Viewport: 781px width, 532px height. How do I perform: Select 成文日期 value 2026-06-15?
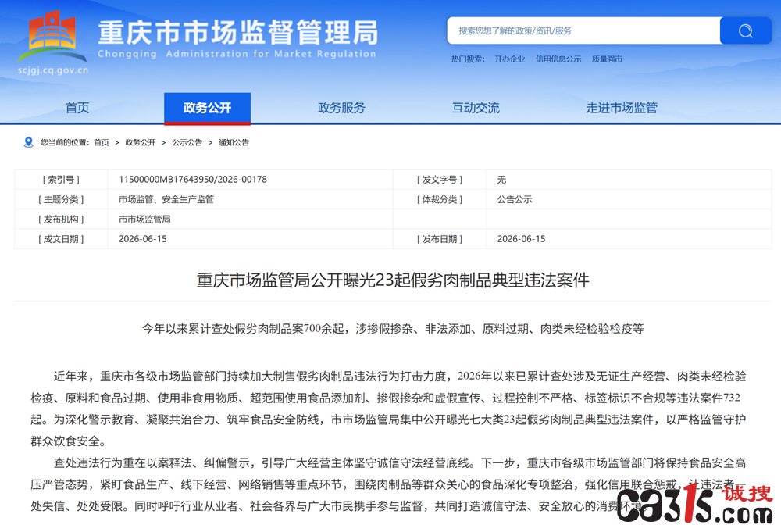point(142,239)
